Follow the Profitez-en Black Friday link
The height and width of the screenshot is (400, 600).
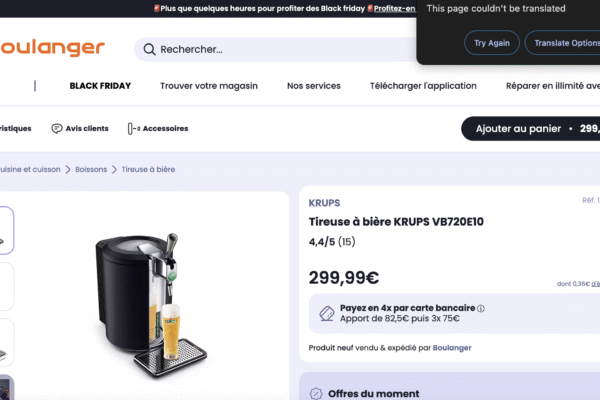click(395, 8)
